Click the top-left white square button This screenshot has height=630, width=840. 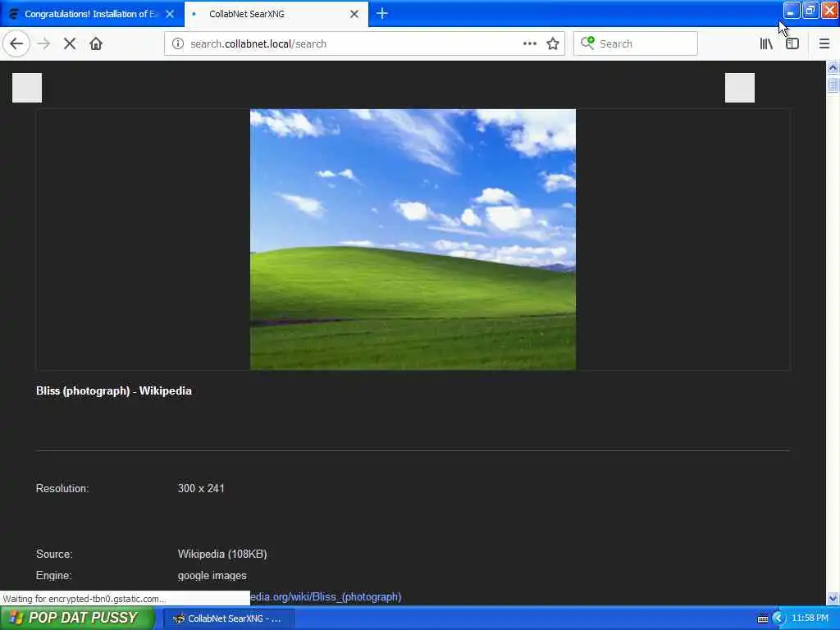point(27,87)
